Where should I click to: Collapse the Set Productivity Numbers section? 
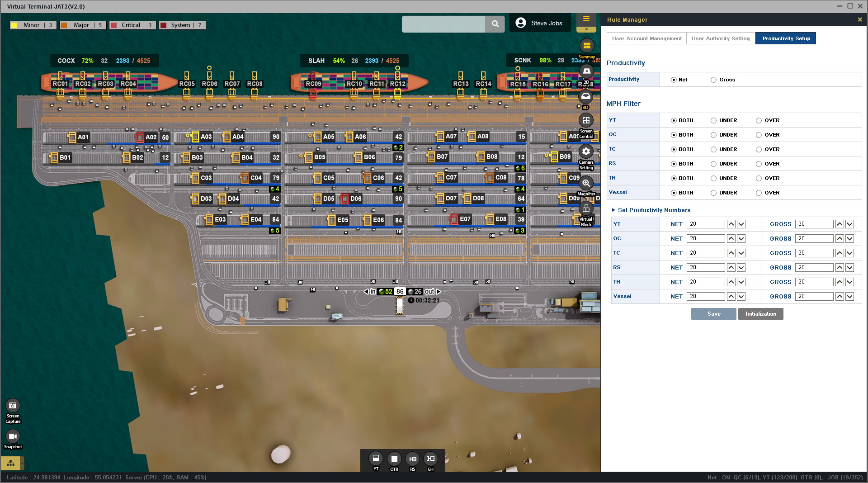tap(613, 210)
